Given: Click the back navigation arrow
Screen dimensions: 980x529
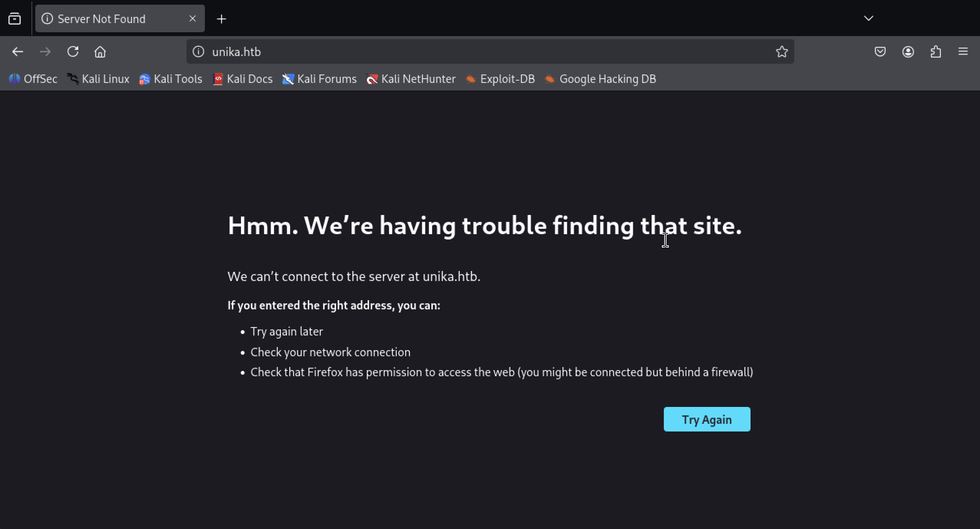Looking at the screenshot, I should tap(18, 52).
